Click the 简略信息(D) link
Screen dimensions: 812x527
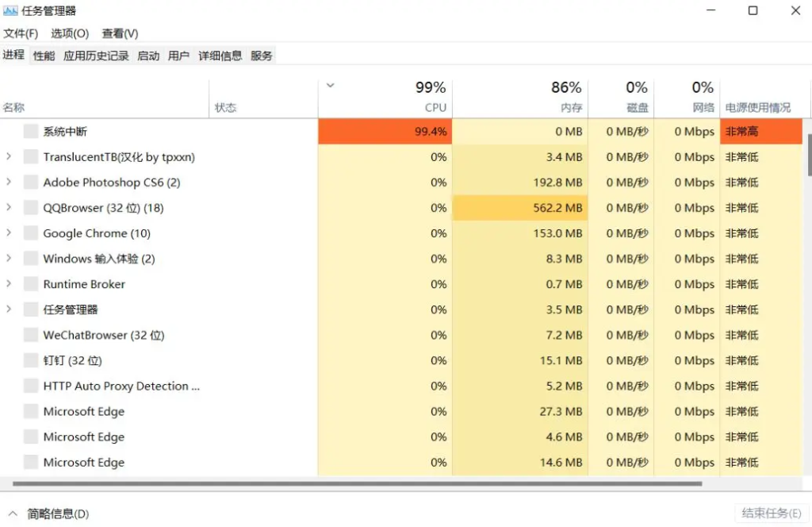58,514
